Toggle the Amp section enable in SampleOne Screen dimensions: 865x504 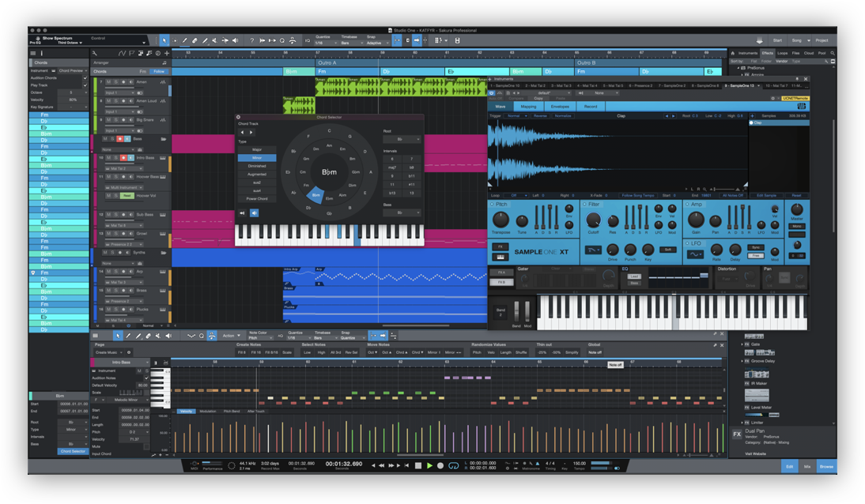tap(687, 204)
